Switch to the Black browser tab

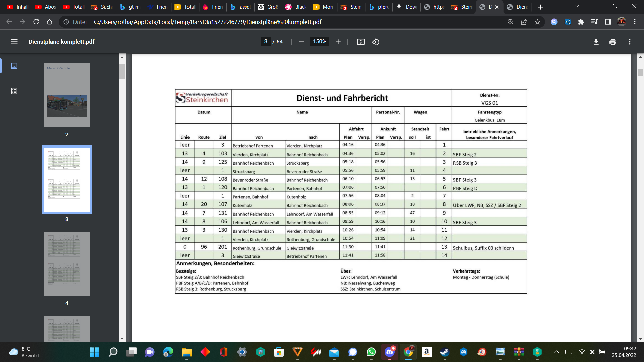coord(296,7)
